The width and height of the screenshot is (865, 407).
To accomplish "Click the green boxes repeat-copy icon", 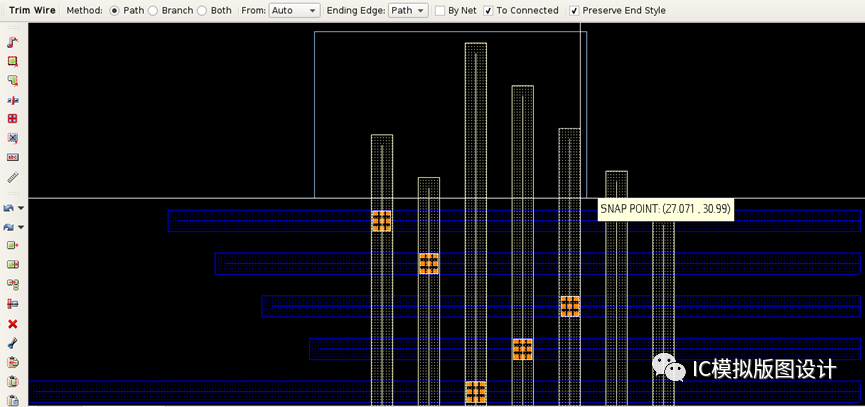I will [x=13, y=284].
